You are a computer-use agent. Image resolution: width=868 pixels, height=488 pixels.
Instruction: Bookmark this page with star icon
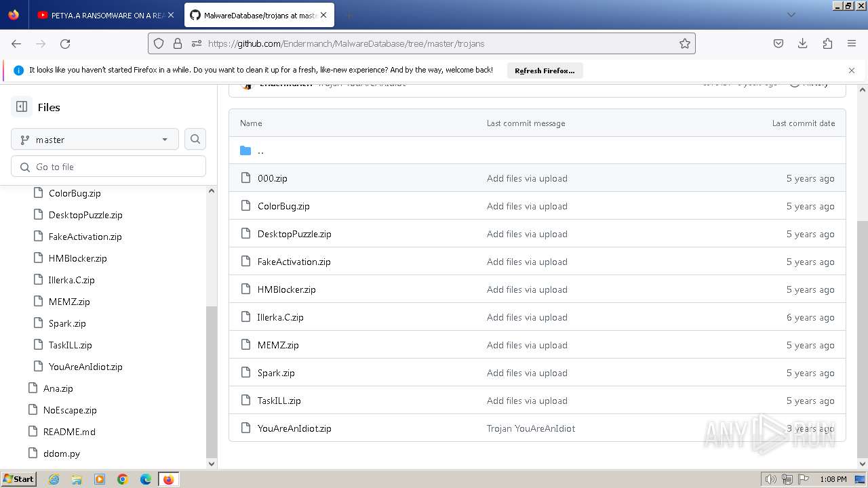685,43
